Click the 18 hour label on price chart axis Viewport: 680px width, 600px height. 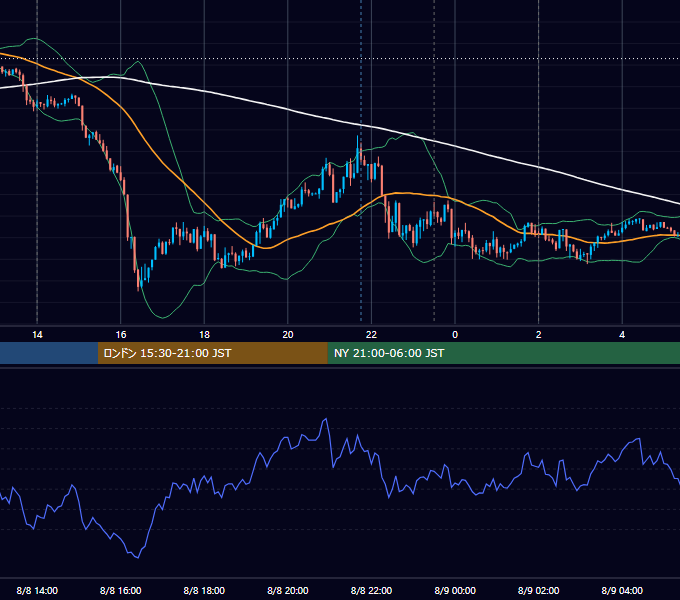[x=204, y=335]
